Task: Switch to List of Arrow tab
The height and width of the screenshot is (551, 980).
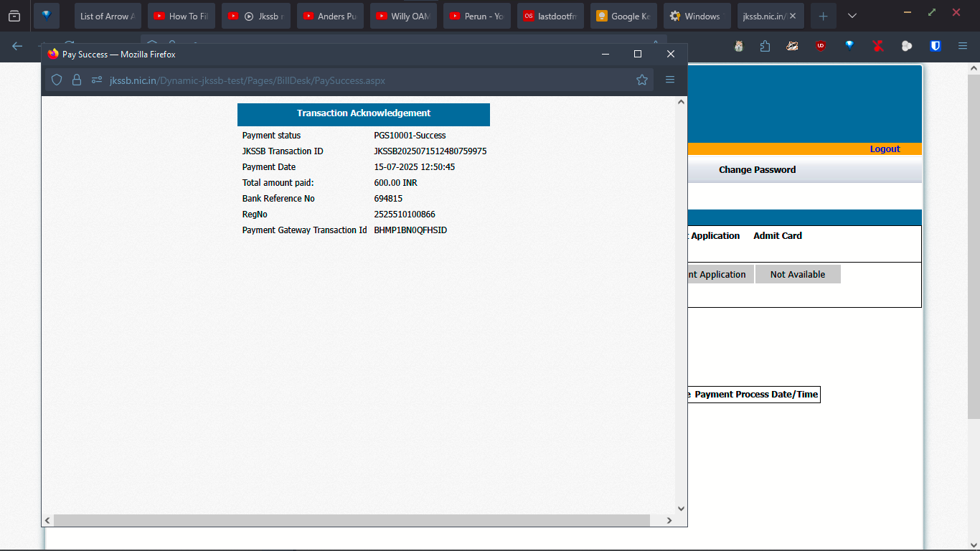Action: coord(108,16)
